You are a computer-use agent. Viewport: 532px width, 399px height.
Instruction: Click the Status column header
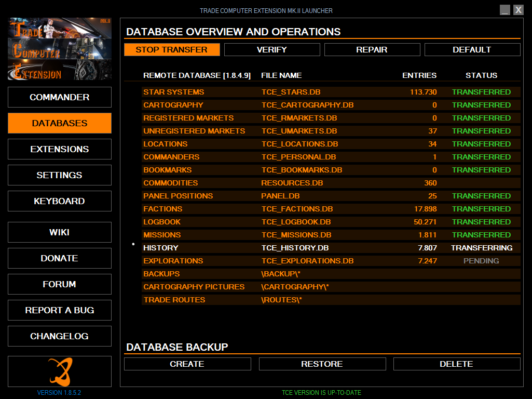pyautogui.click(x=481, y=75)
